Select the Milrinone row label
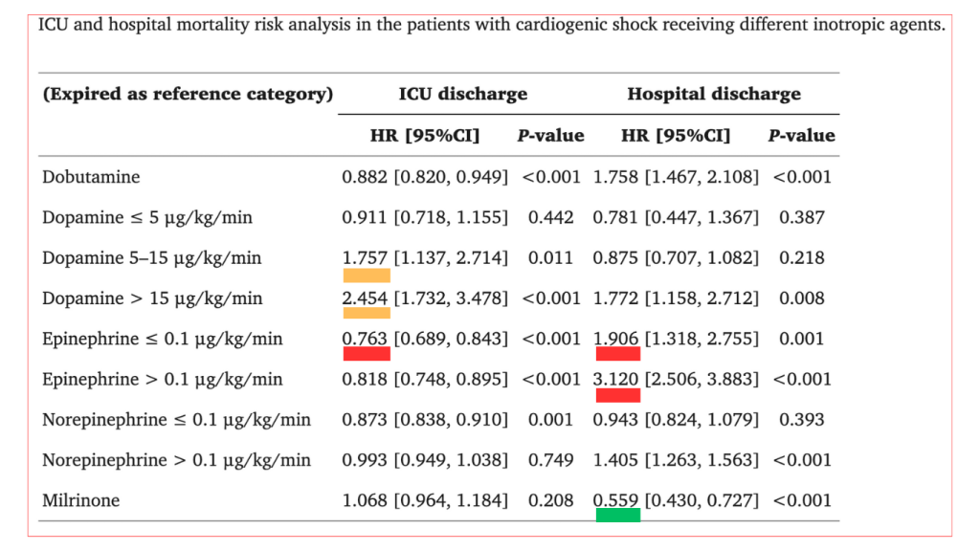Screen dimensions: 980x551 tap(83, 500)
